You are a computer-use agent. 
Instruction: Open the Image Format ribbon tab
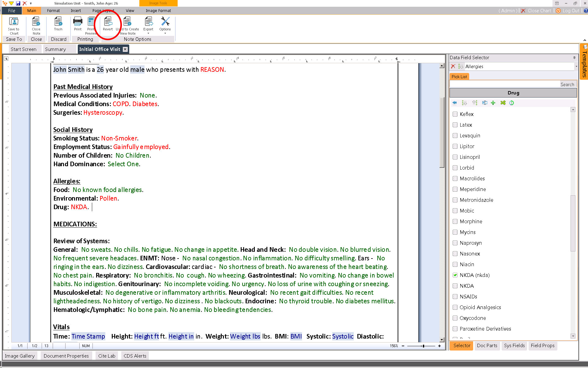pos(158,10)
